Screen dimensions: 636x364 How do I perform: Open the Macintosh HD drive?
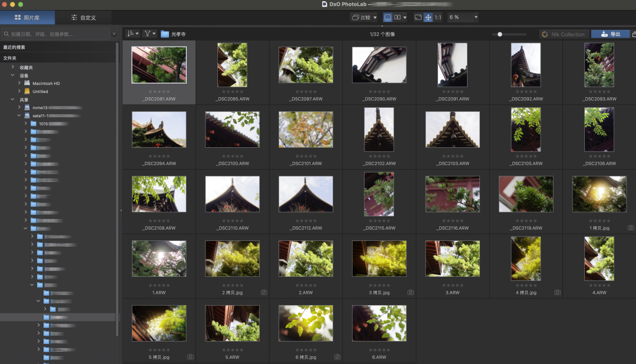pyautogui.click(x=46, y=83)
